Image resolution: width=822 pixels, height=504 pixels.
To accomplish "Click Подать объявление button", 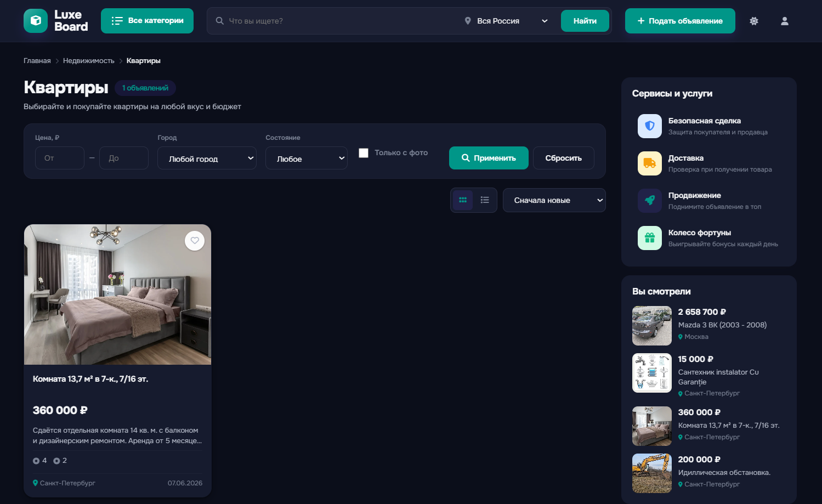I will [x=680, y=21].
